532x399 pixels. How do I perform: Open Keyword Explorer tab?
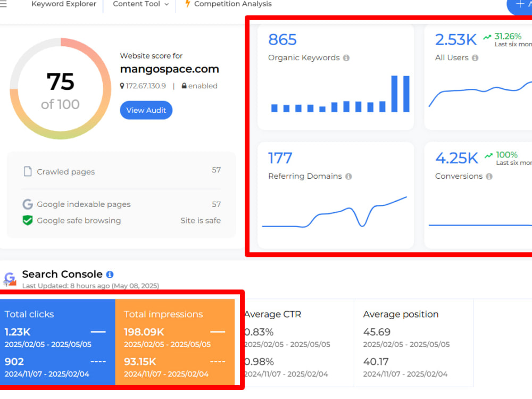pos(64,4)
